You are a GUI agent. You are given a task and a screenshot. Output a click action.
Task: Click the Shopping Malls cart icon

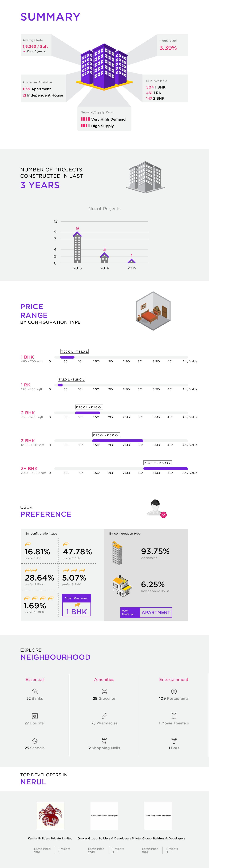click(x=104, y=741)
